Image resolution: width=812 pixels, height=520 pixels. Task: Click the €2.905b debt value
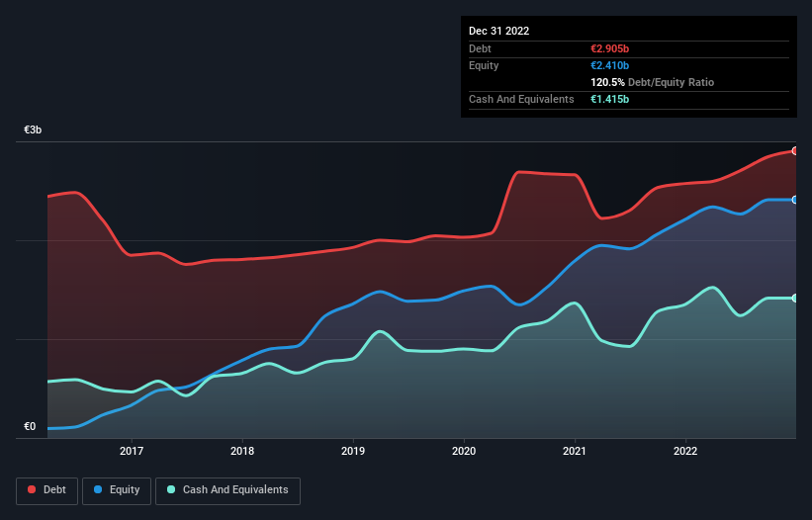coord(610,48)
